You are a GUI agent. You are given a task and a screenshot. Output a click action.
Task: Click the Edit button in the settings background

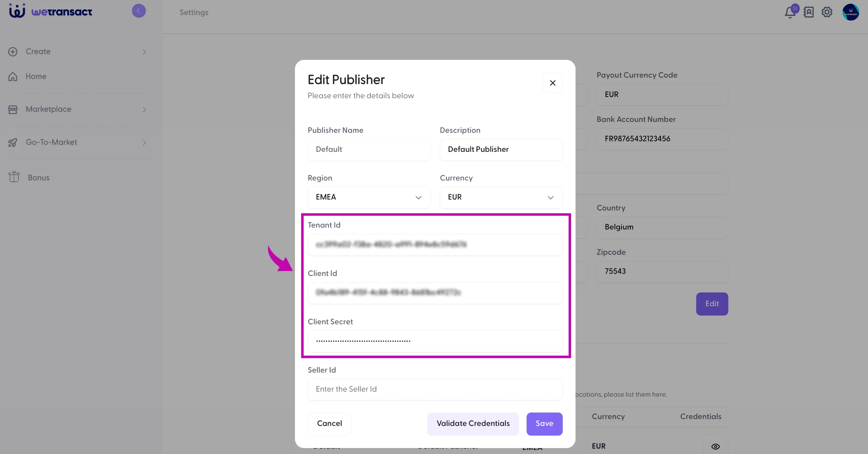pos(712,304)
